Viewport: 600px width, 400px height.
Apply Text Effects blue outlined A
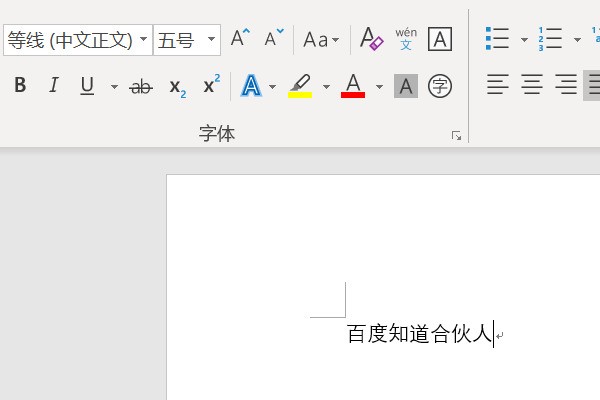click(x=251, y=86)
